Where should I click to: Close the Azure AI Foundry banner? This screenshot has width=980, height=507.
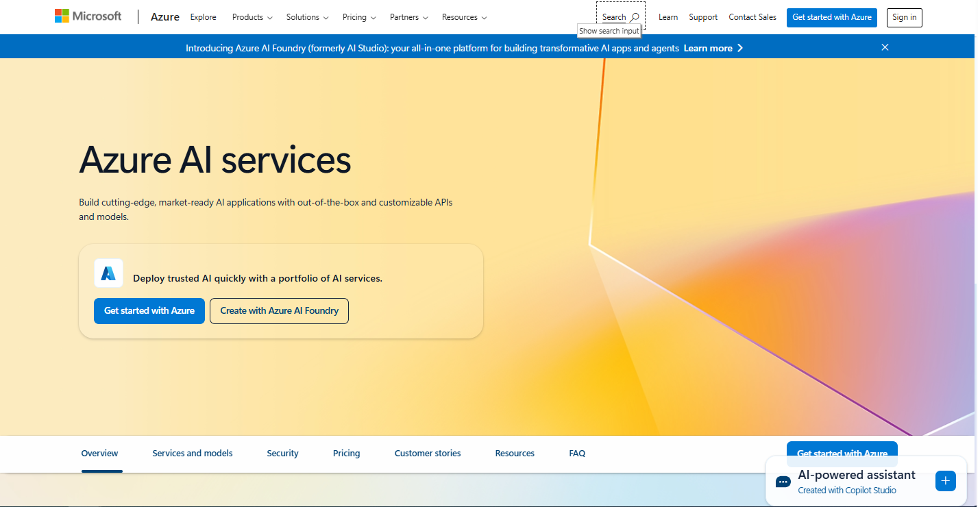tap(885, 47)
